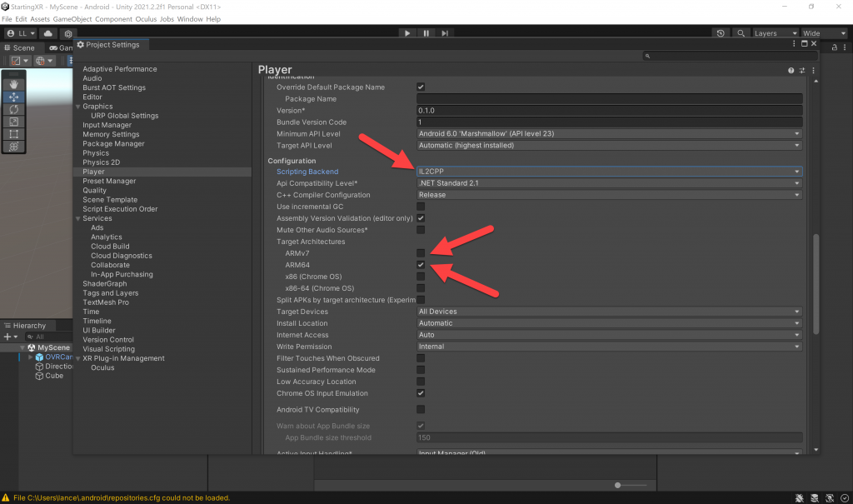853x504 pixels.
Task: Toggle Chrome OS Input Emulation checkbox
Action: (x=421, y=393)
